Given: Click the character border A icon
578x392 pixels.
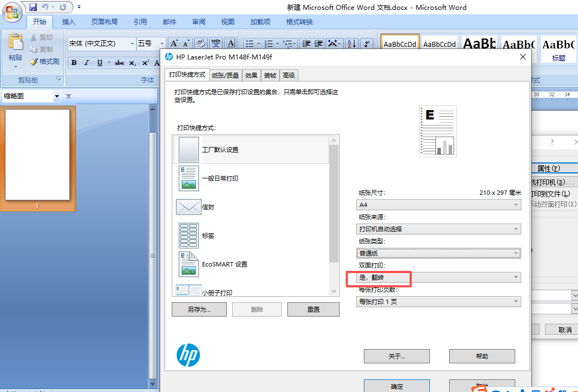Looking at the screenshot, I should click(231, 43).
